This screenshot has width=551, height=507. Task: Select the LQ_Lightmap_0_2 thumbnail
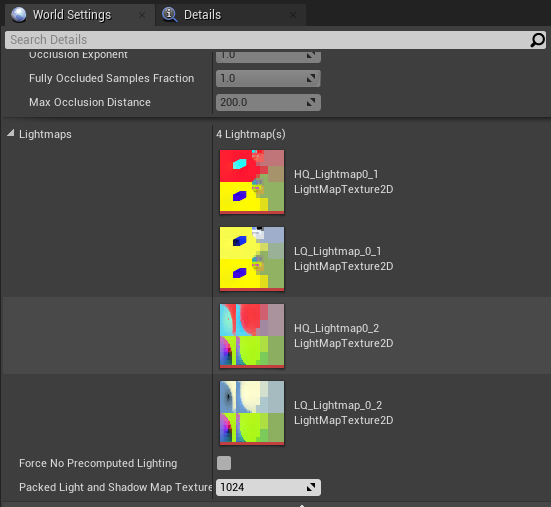pos(252,412)
